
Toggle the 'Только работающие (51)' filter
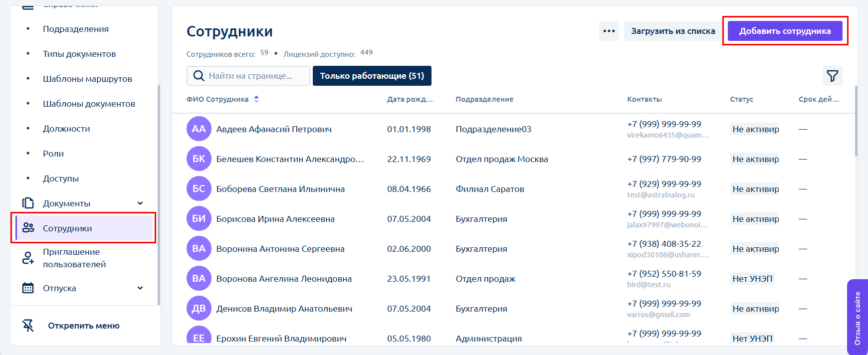coord(372,76)
